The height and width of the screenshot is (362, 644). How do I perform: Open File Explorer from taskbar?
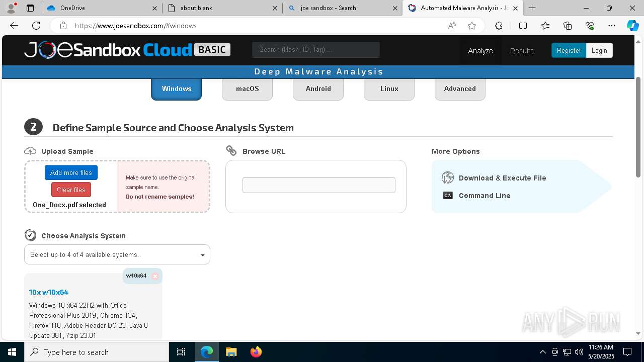231,352
